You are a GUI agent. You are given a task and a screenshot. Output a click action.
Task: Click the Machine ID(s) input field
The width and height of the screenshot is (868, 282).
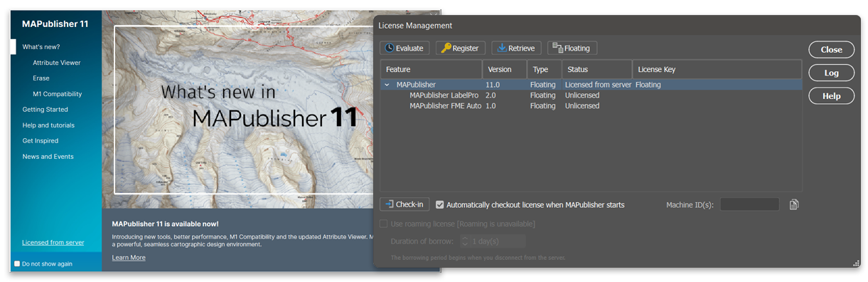[749, 204]
